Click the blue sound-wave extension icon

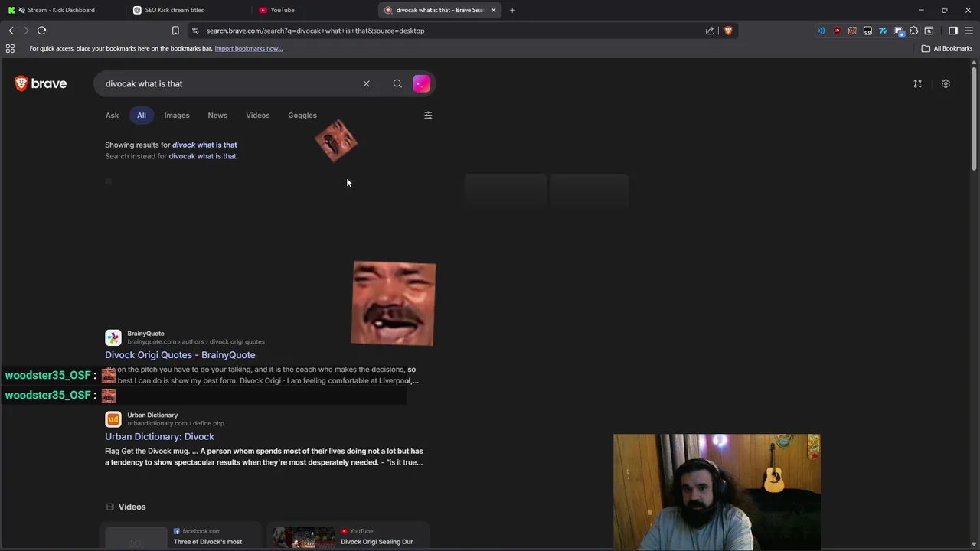[822, 31]
